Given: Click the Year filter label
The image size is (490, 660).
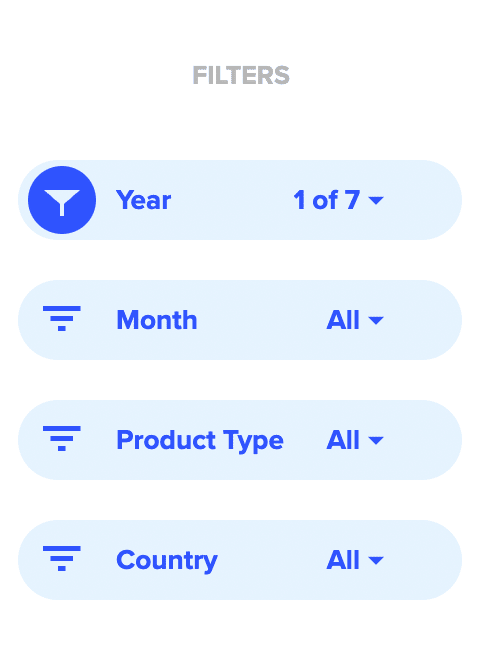Looking at the screenshot, I should [144, 200].
